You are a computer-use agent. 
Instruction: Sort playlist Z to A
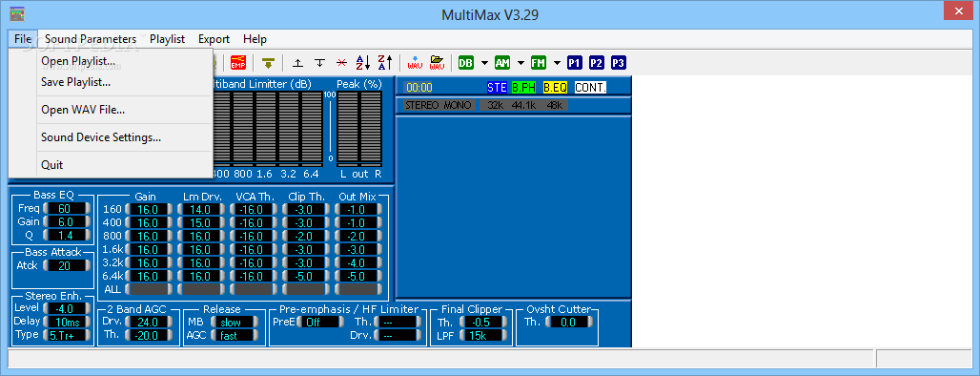[385, 63]
